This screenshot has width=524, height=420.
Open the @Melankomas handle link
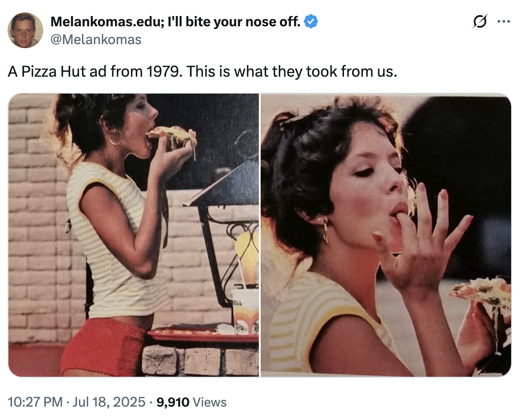(x=96, y=40)
